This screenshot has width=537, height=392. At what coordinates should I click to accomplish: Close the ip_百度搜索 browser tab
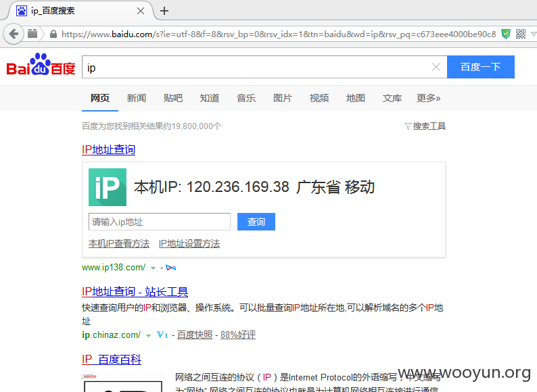click(x=141, y=11)
